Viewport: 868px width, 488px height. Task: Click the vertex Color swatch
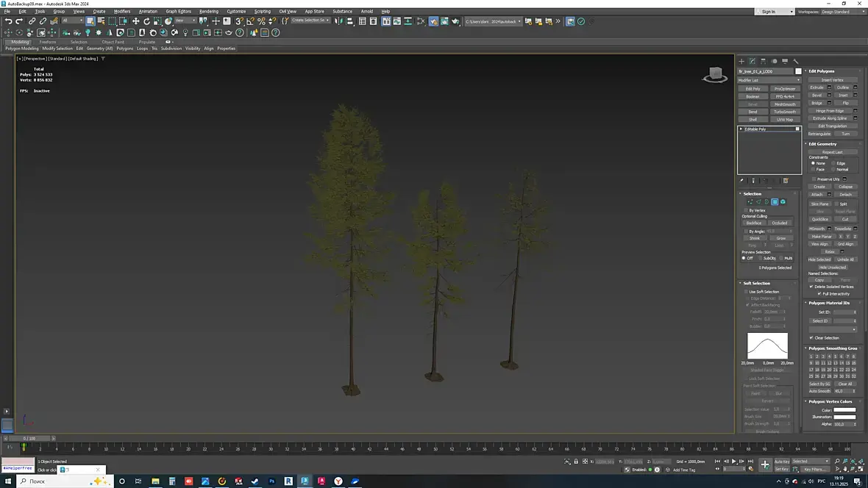tap(844, 410)
